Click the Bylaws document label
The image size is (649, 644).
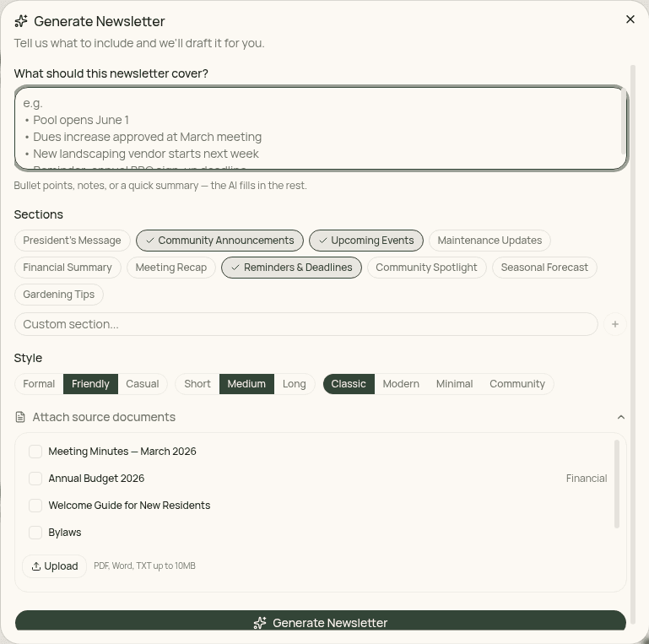point(65,533)
